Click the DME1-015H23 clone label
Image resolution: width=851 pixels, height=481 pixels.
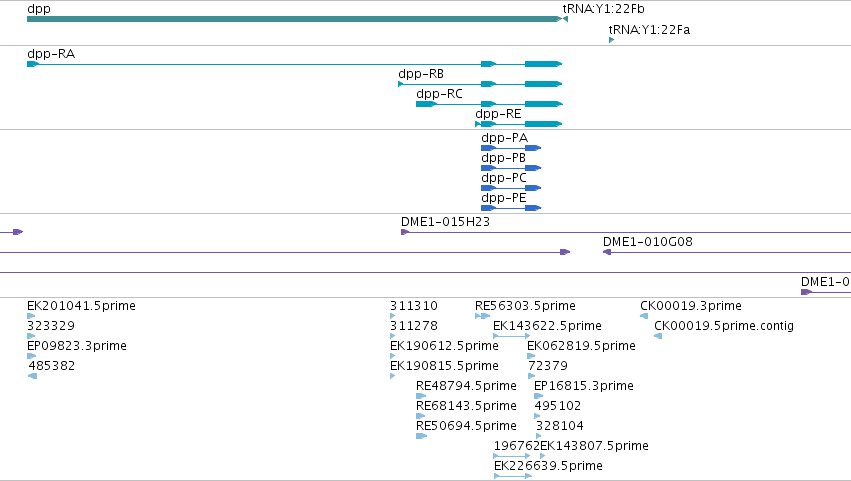[445, 222]
